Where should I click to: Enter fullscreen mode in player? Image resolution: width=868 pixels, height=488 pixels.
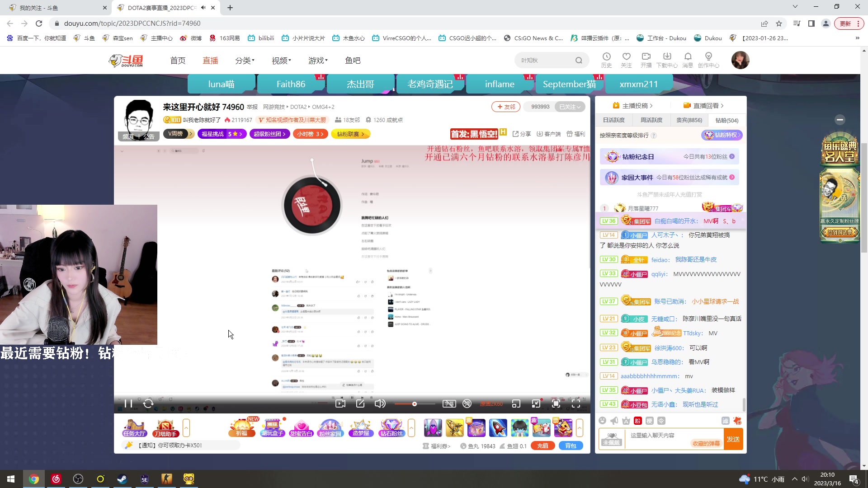(x=576, y=404)
